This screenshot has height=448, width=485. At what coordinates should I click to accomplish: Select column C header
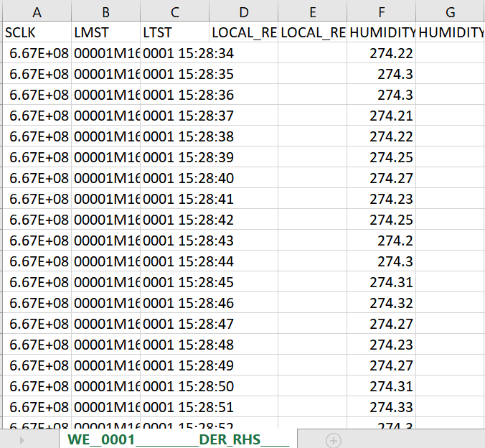(x=175, y=12)
